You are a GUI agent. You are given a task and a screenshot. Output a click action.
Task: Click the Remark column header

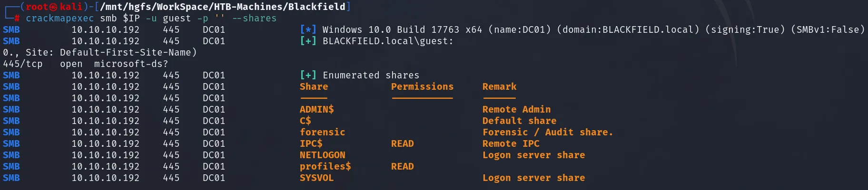pyautogui.click(x=500, y=86)
